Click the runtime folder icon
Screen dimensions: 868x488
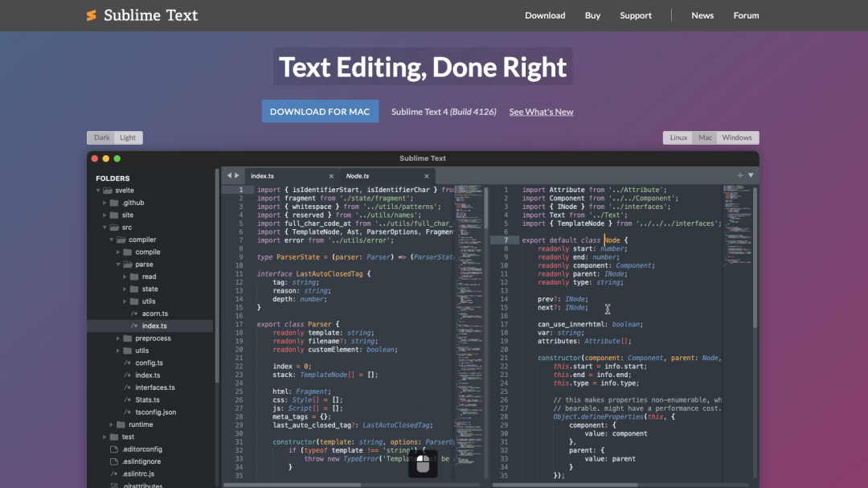pyautogui.click(x=121, y=424)
